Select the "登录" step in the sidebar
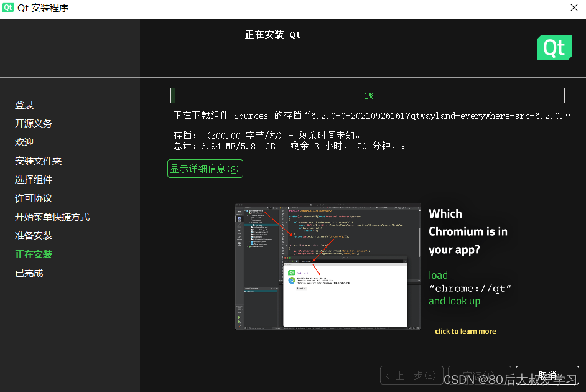The height and width of the screenshot is (392, 586). [24, 105]
